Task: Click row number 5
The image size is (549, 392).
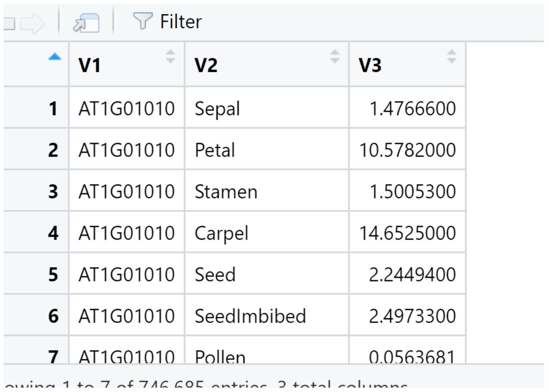Action: click(x=53, y=274)
